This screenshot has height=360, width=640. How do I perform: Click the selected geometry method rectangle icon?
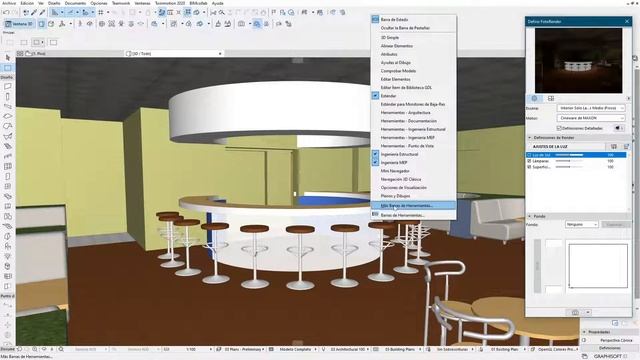tap(38, 42)
